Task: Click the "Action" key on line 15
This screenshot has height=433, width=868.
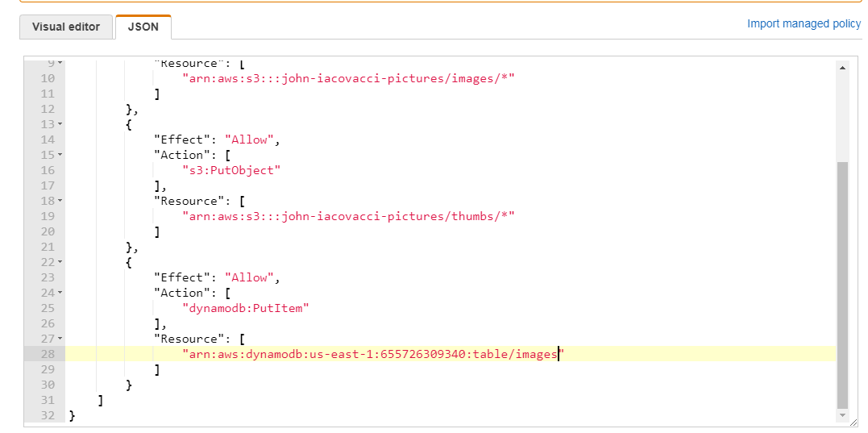Action: (x=182, y=155)
